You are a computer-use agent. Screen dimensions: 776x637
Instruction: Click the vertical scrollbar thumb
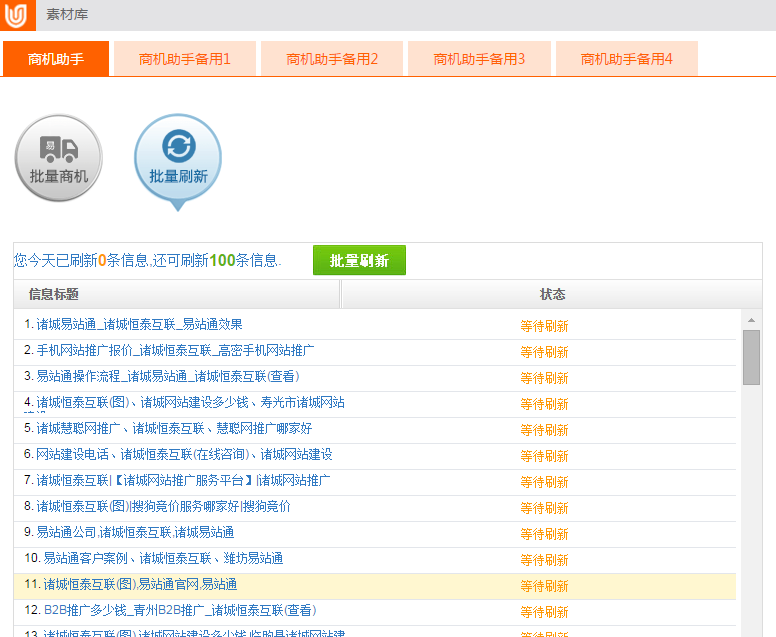pos(751,357)
